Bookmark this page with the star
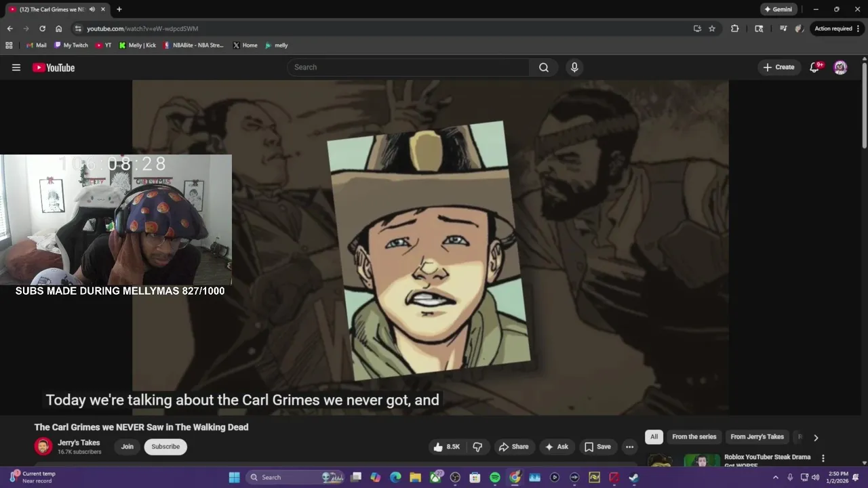Viewport: 868px width, 488px height. [712, 28]
